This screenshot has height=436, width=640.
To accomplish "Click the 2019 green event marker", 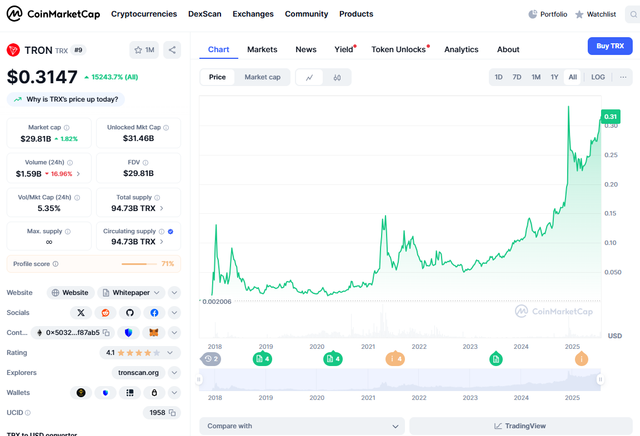I will tap(262, 359).
